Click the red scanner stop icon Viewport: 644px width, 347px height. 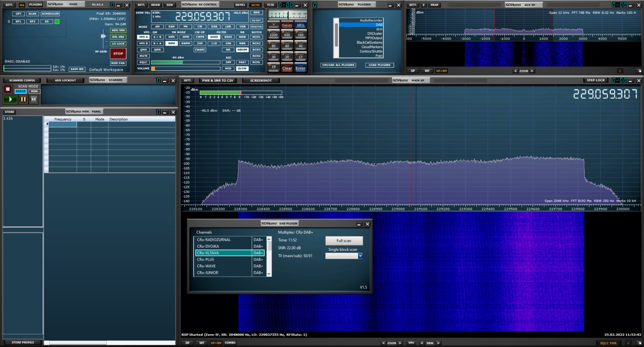coord(8,89)
